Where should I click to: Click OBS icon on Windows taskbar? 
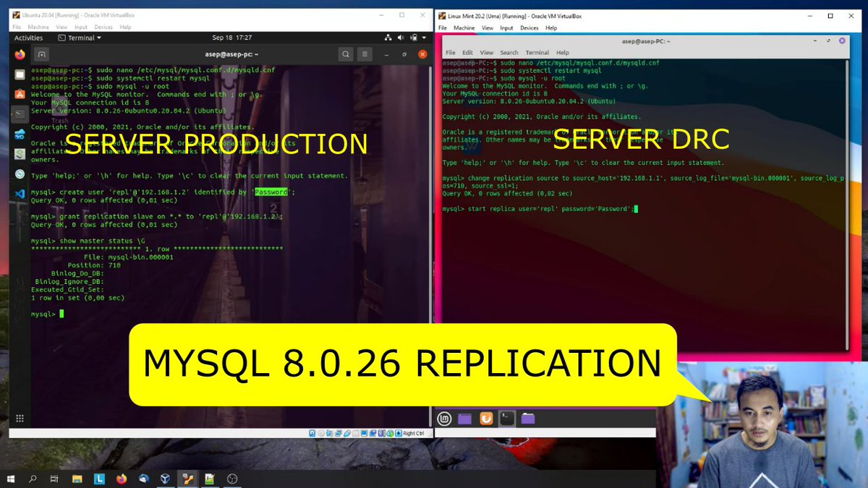tap(232, 479)
